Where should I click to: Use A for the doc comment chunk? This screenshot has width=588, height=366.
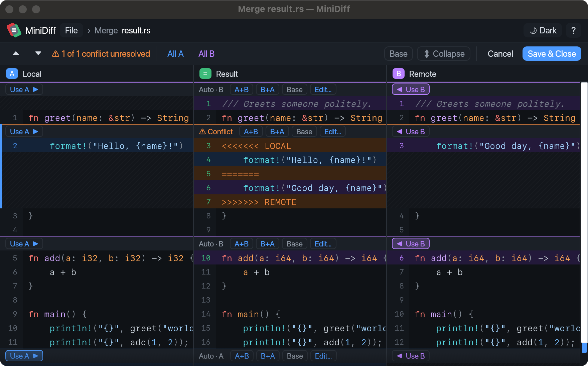tap(24, 89)
